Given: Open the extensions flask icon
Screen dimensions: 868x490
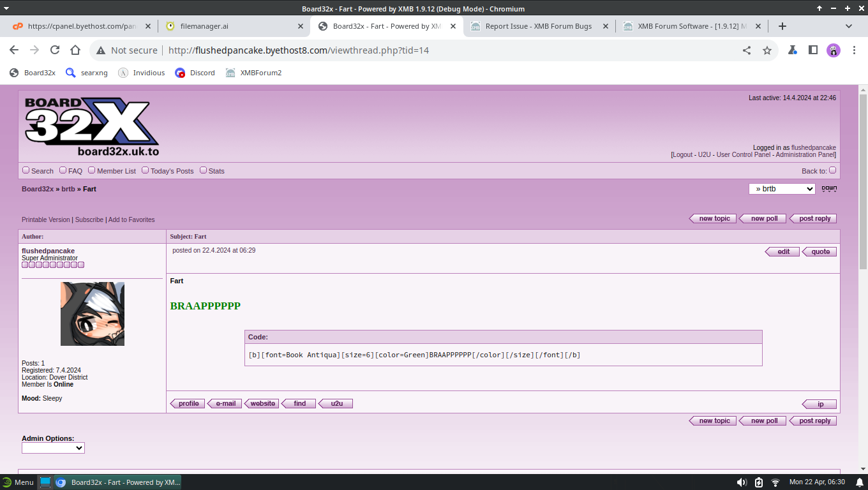Looking at the screenshot, I should pos(792,50).
